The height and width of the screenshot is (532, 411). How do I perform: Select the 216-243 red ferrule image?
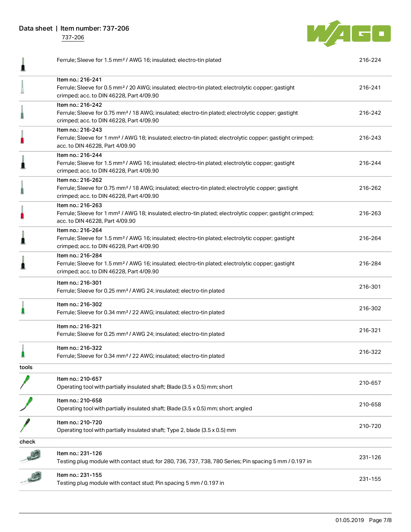pyautogui.click(x=22, y=137)
